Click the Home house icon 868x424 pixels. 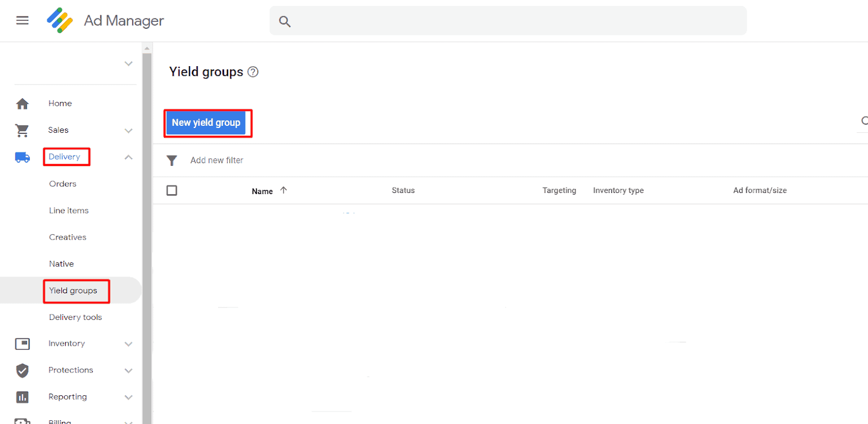[22, 104]
